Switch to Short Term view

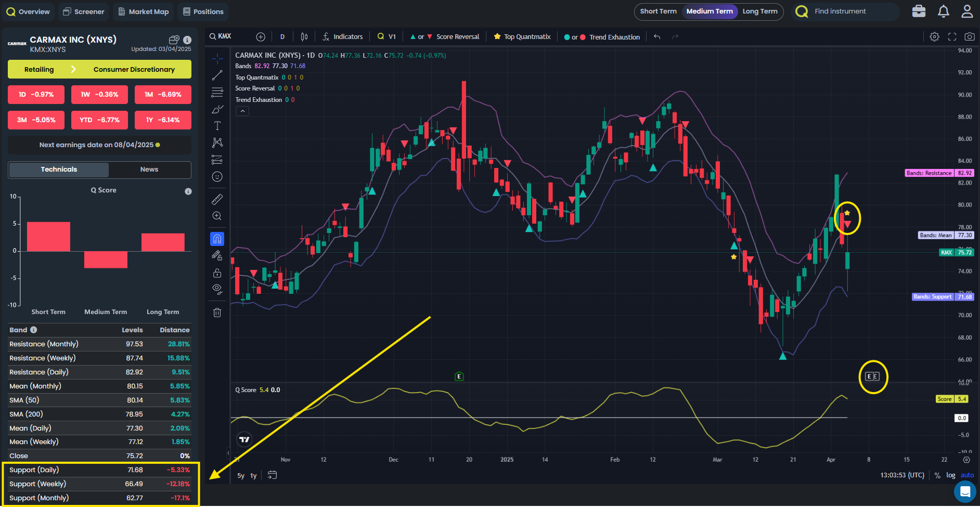tap(658, 11)
